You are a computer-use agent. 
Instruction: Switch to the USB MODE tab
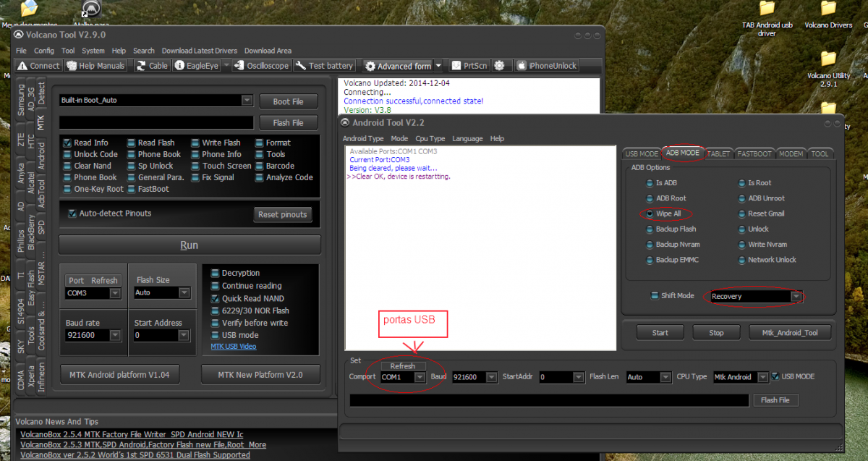pos(642,153)
